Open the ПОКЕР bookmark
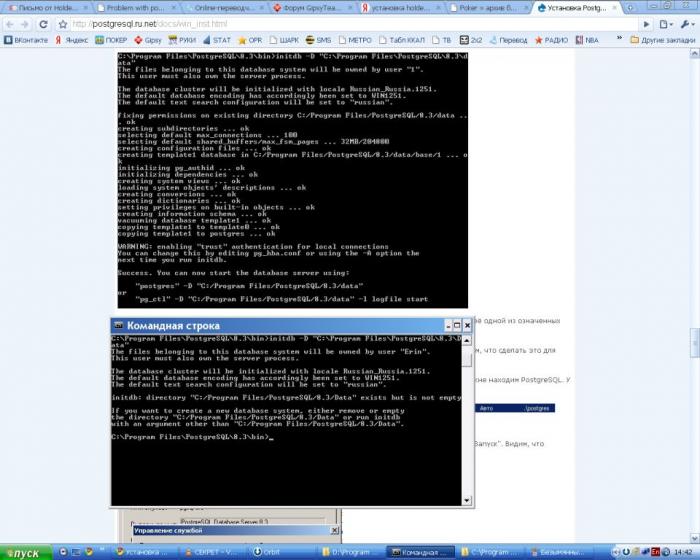 111,40
